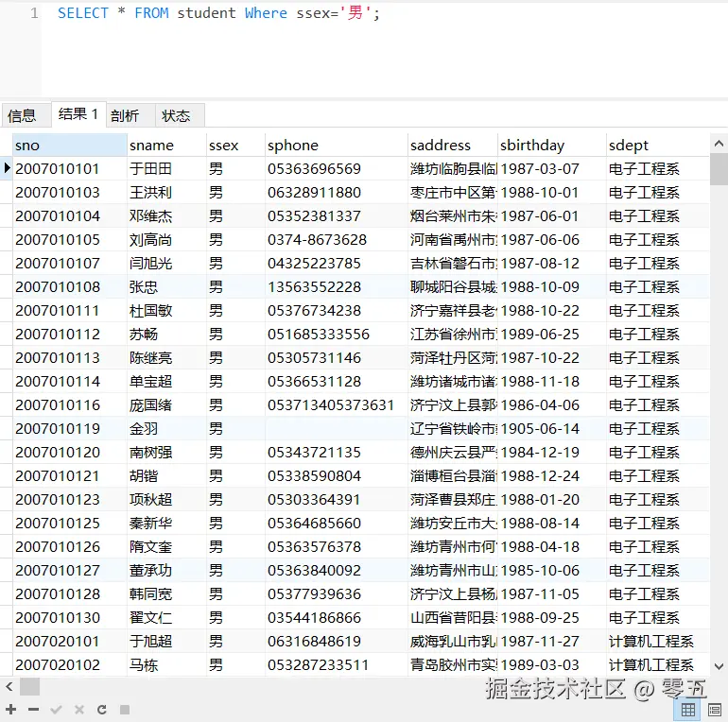Select name cell 王洪利

(x=166, y=192)
